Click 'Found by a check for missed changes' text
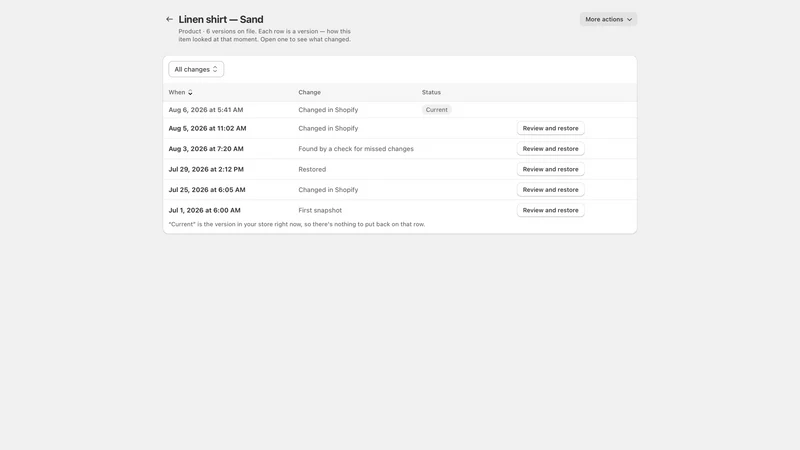The height and width of the screenshot is (450, 800). pos(356,149)
